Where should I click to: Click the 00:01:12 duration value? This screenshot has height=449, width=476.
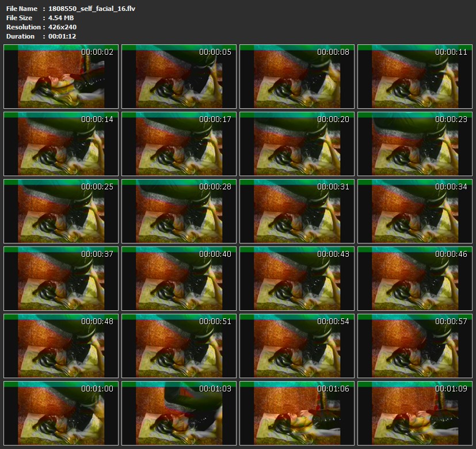(62, 36)
